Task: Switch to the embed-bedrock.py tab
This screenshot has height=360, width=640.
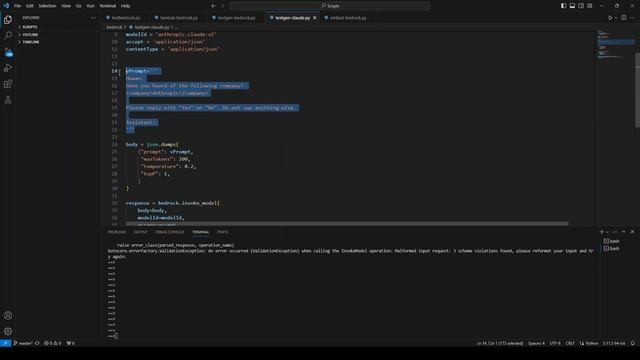Action: [x=348, y=18]
